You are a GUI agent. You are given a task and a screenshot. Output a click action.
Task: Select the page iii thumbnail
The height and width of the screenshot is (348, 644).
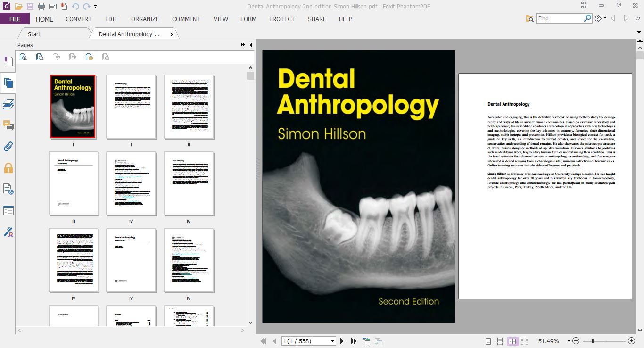tap(74, 183)
